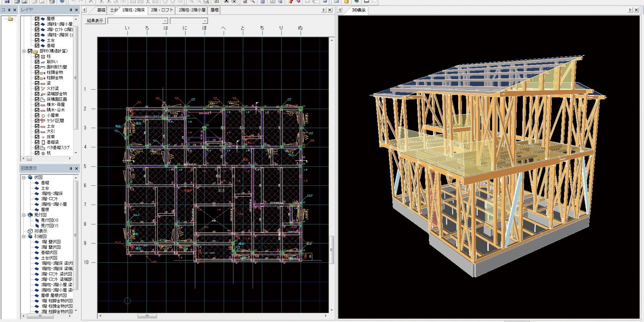Click the cube icon next to 3D表示
The height and width of the screenshot is (322, 644).
(x=30, y=231)
